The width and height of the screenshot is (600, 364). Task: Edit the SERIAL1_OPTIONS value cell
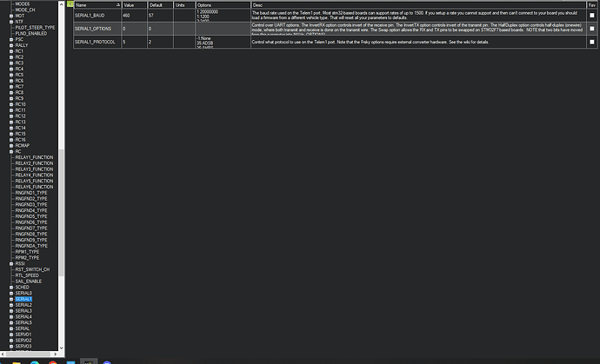[x=134, y=29]
